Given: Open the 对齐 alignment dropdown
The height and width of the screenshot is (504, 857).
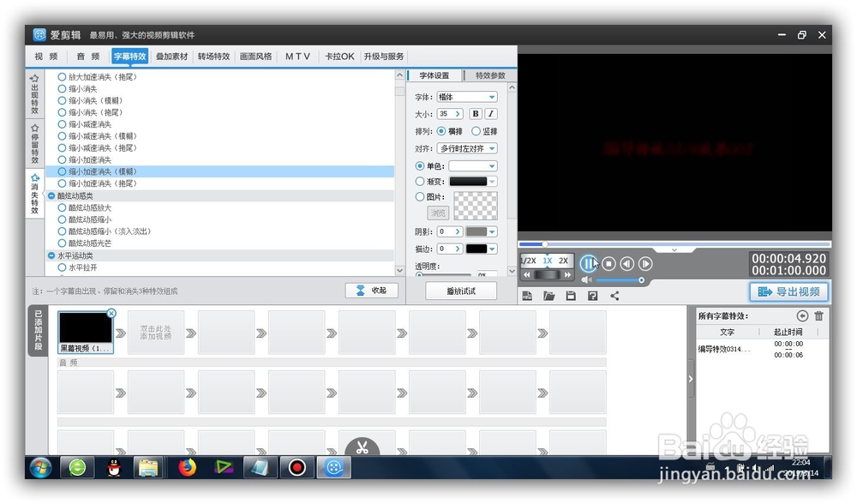Looking at the screenshot, I should [467, 148].
